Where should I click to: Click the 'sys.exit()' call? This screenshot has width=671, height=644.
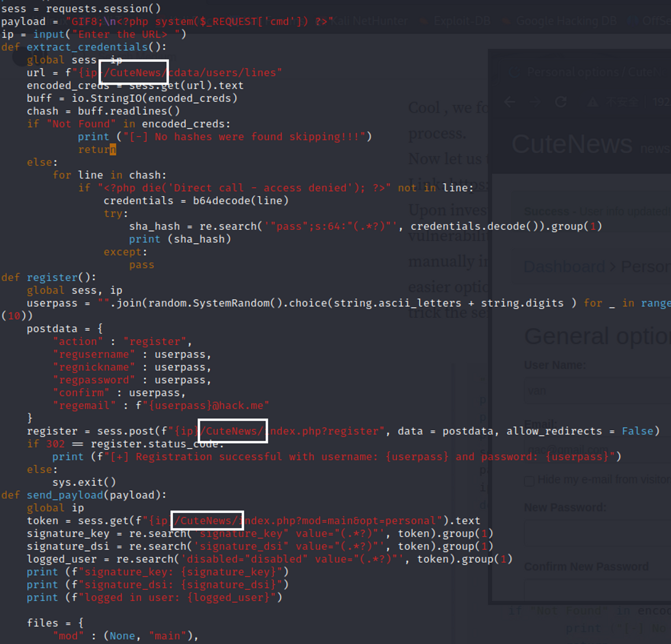pyautogui.click(x=84, y=483)
